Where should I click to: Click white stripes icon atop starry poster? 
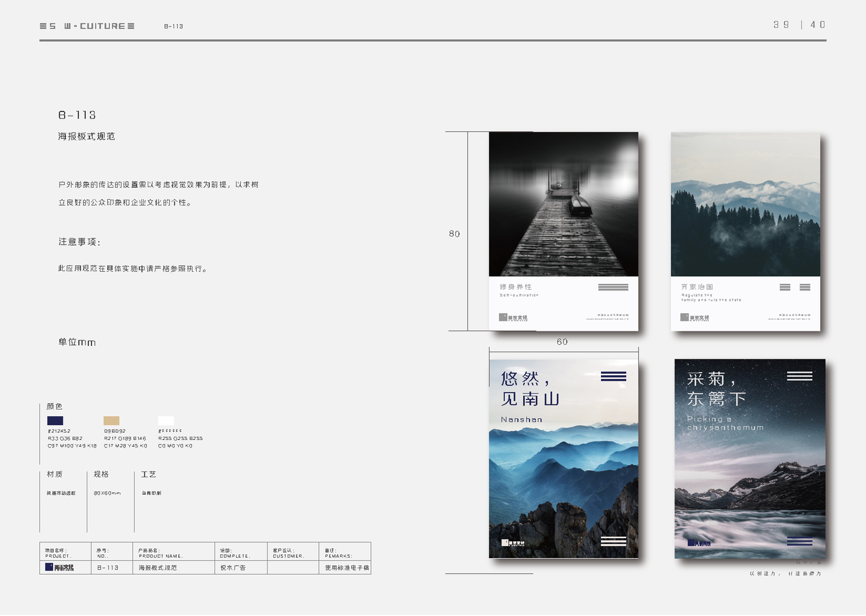point(799,376)
